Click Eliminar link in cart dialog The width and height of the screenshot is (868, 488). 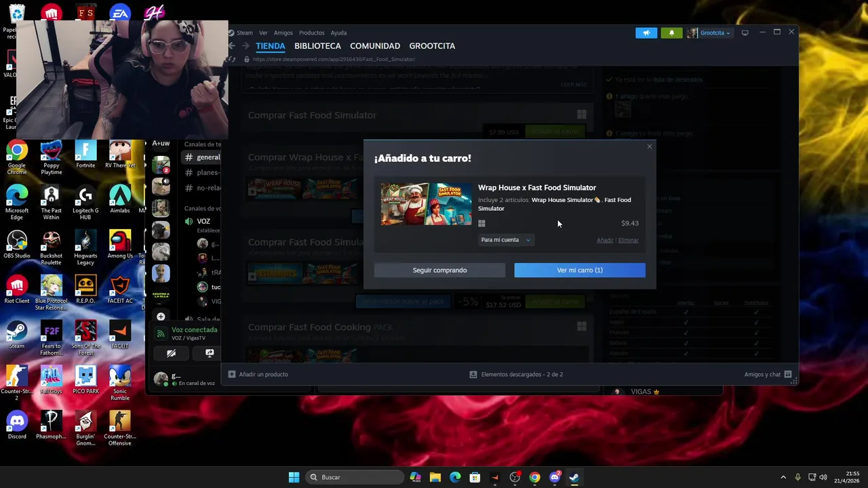pos(628,240)
